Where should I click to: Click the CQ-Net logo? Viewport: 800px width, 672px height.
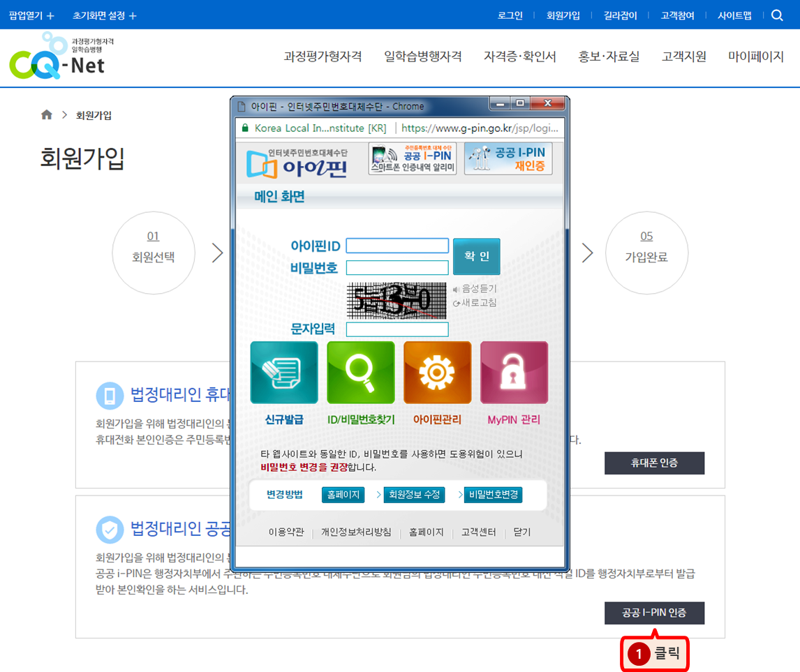click(61, 56)
